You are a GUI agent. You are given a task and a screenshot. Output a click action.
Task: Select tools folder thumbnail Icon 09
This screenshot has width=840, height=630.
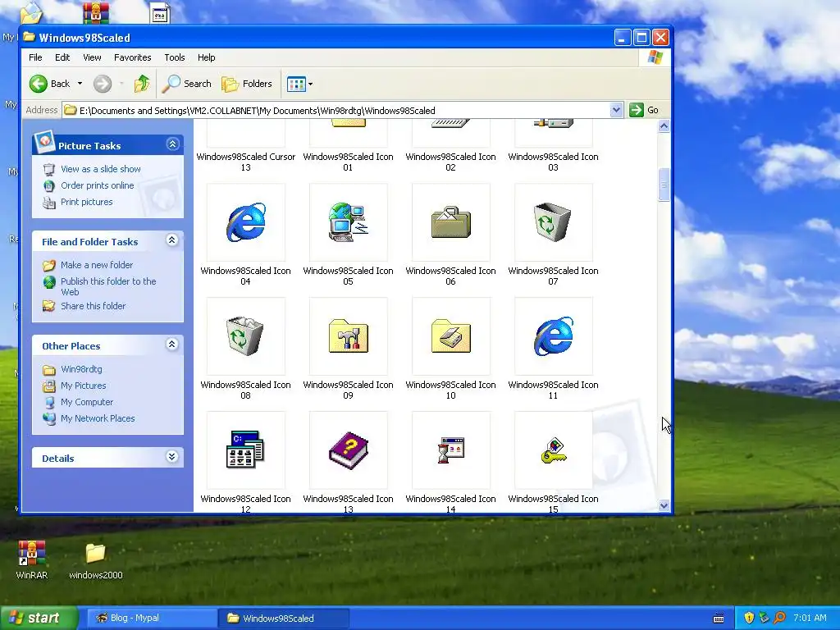click(348, 336)
